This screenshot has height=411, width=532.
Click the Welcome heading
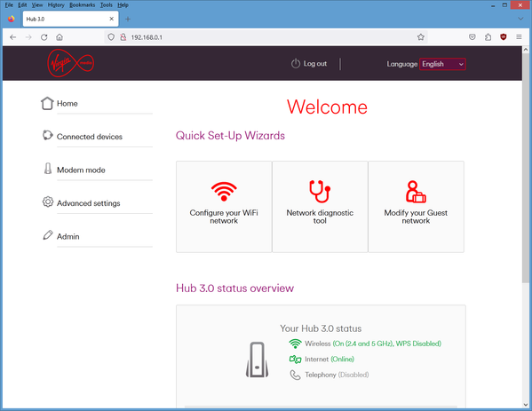pyautogui.click(x=327, y=107)
